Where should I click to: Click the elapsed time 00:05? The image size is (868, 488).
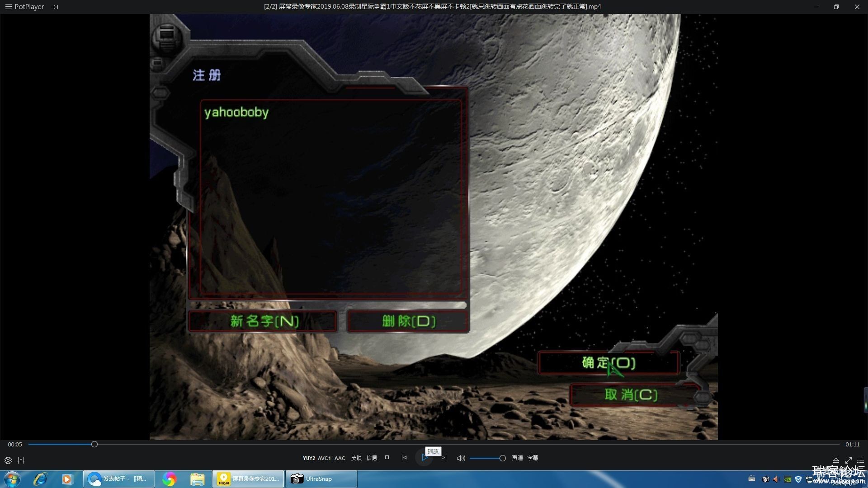15,445
